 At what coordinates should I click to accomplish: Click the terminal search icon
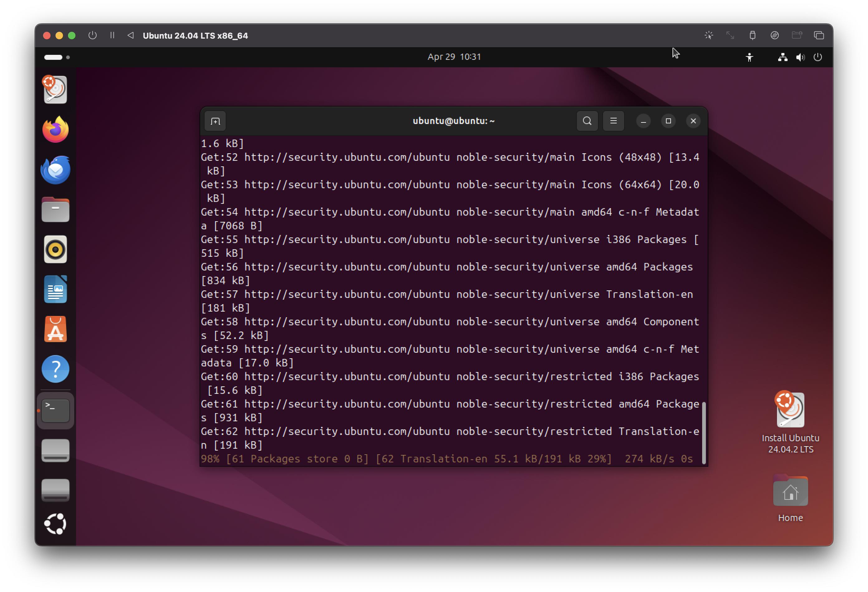587,121
